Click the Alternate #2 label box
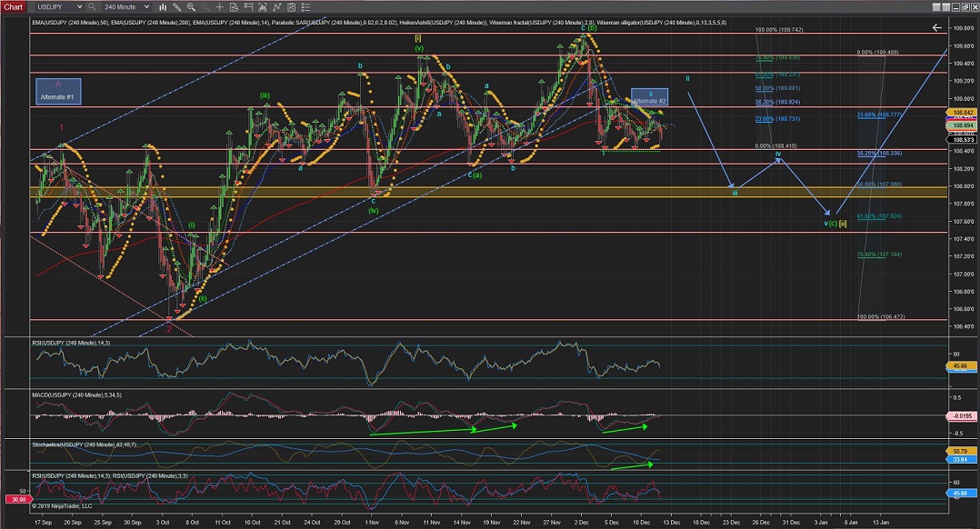 click(650, 97)
